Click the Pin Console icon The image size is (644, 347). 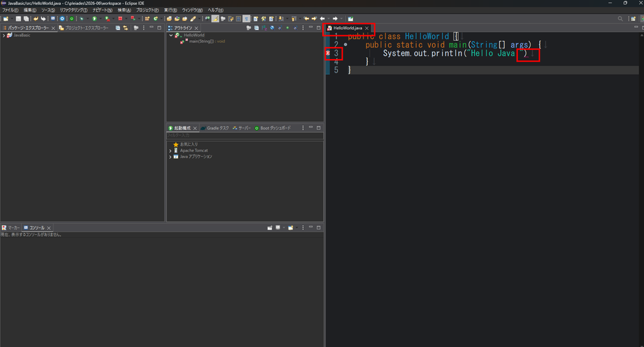pyautogui.click(x=270, y=228)
